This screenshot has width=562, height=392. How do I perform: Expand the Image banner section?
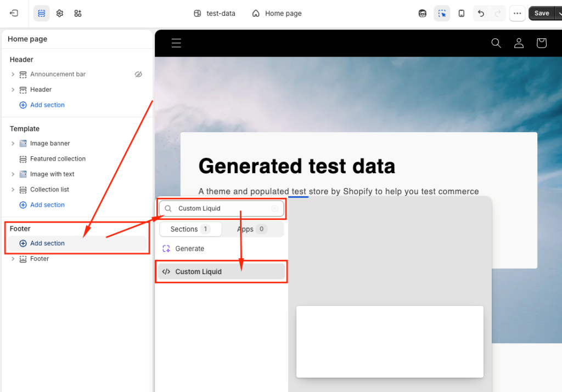pos(13,143)
